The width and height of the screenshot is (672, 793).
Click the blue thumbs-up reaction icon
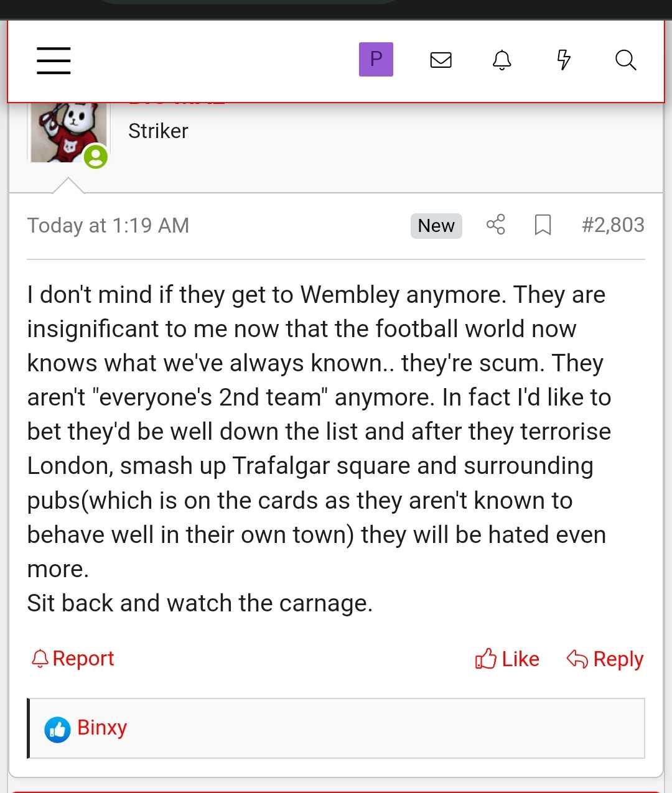pos(57,730)
